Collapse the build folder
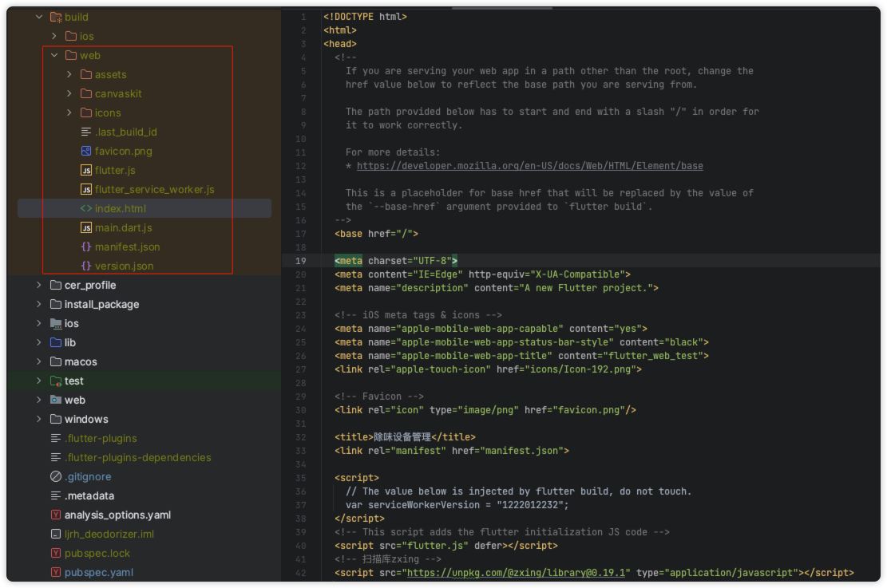 [39, 17]
